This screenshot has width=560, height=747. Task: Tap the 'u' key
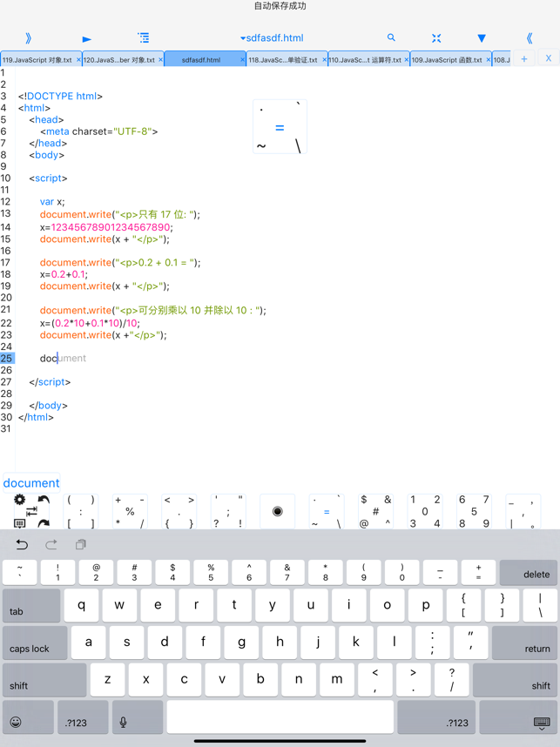(311, 605)
